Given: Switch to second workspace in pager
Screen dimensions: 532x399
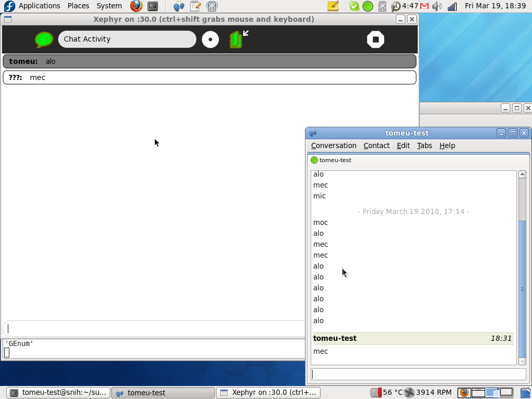Looking at the screenshot, I should [478, 393].
